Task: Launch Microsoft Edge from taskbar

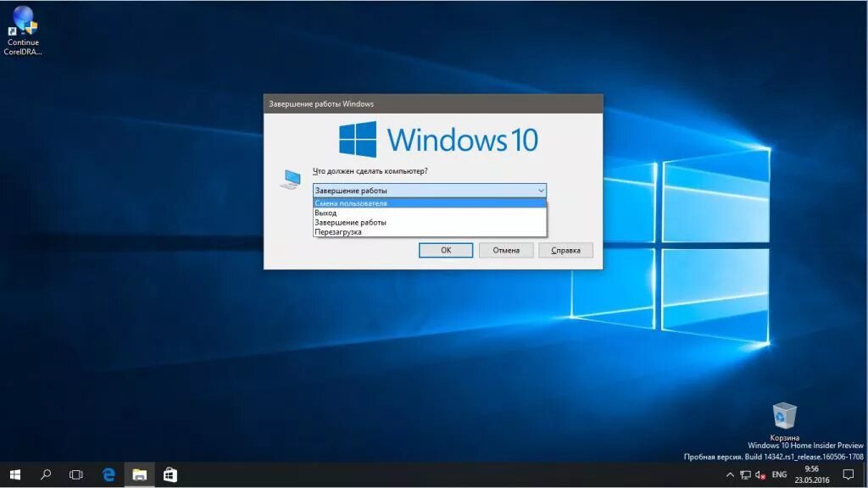Action: pyautogui.click(x=108, y=474)
